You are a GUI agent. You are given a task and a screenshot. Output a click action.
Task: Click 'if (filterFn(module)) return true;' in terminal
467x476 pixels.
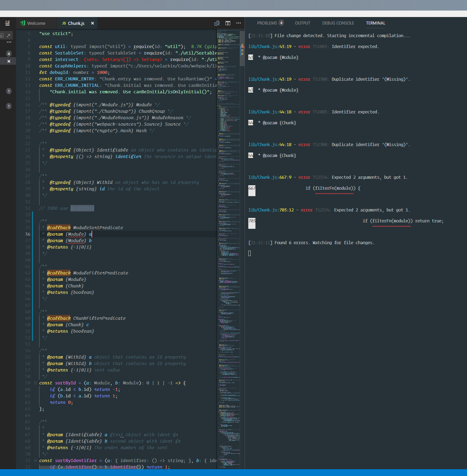coord(403,221)
